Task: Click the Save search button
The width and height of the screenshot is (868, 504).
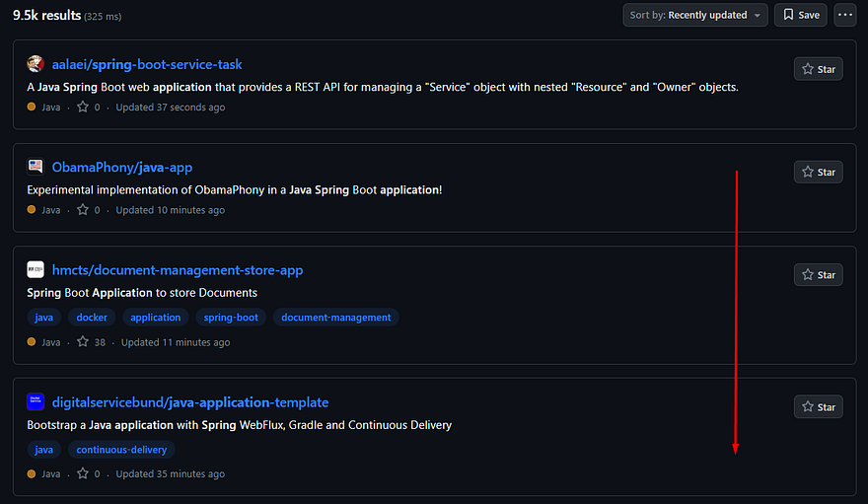Action: tap(801, 15)
